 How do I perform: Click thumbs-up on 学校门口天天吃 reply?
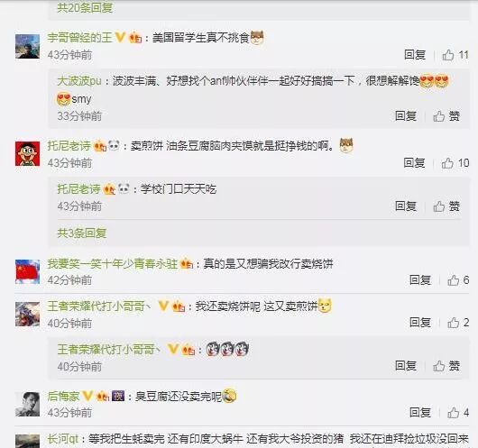click(x=446, y=206)
